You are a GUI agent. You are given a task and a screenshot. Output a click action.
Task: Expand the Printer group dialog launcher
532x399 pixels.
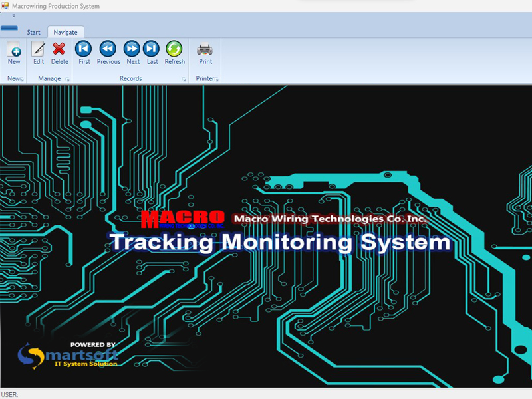pyautogui.click(x=217, y=80)
